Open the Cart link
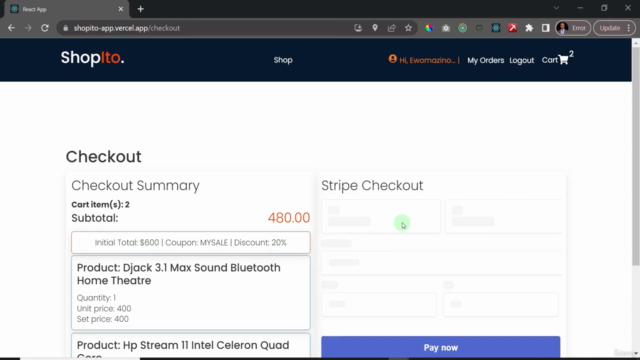This screenshot has width=640, height=360. coord(549,60)
